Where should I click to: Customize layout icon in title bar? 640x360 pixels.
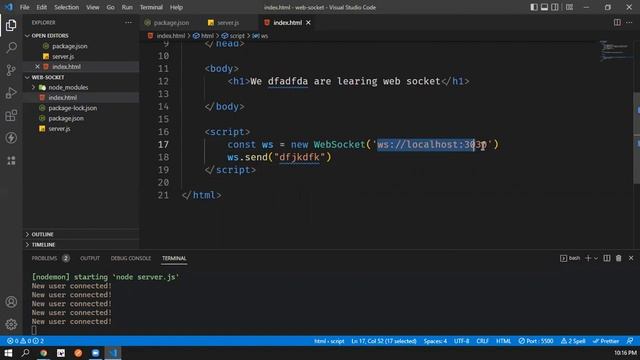tap(569, 7)
